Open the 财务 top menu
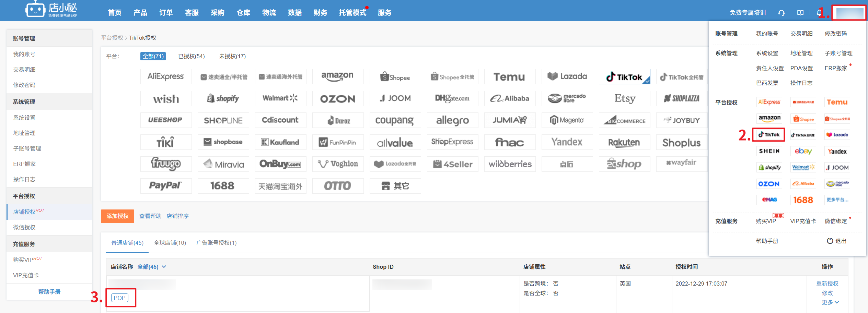868x313 pixels. point(321,13)
